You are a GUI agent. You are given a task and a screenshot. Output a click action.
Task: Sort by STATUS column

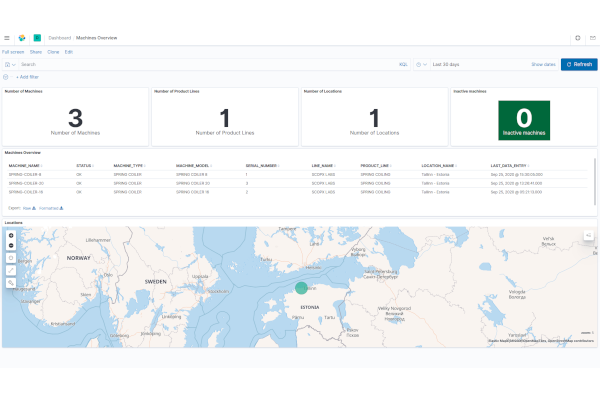(85, 166)
